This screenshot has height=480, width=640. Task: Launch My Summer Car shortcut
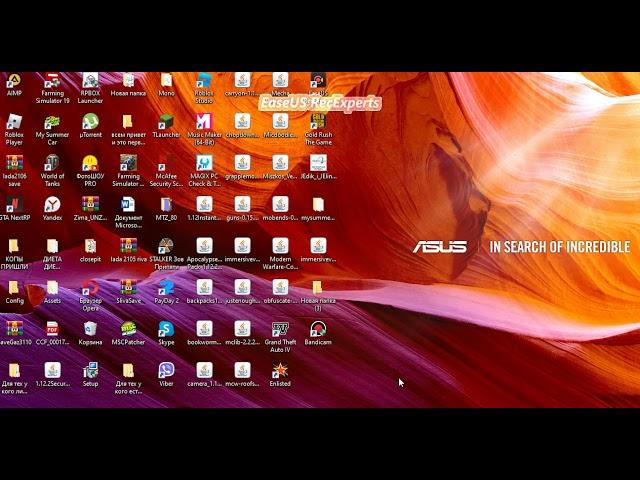[x=52, y=130]
